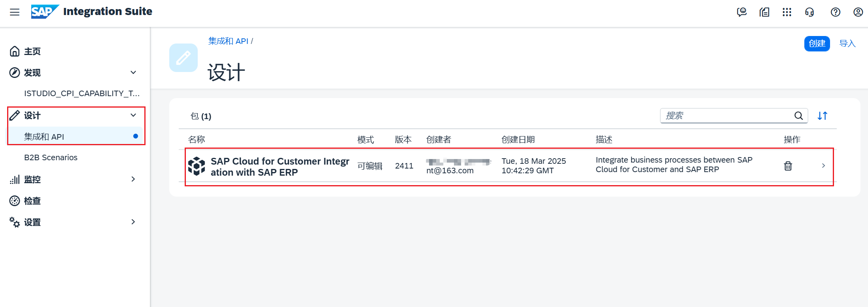Open the feedback chat icon in header
The image size is (868, 307).
742,12
